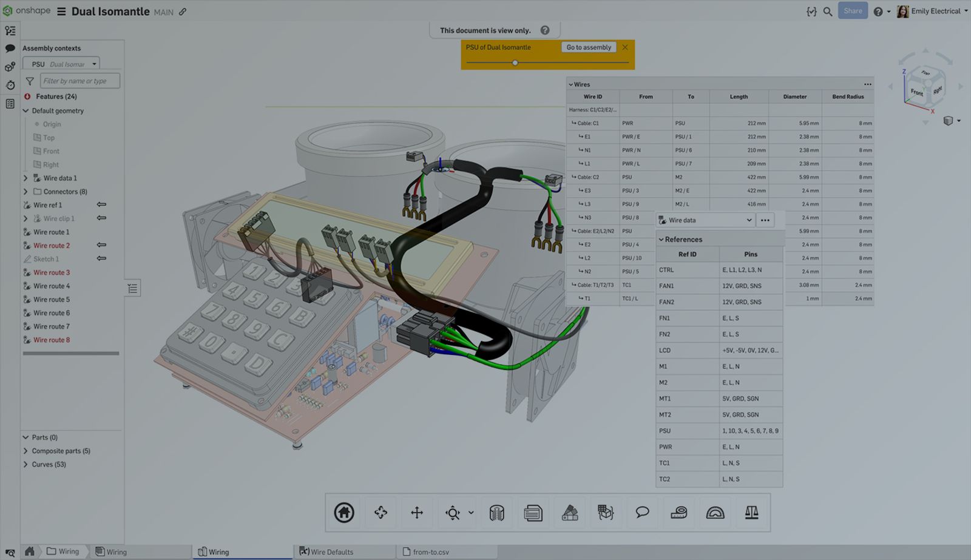Viewport: 971px width, 560px height.
Task: Click the Filter by name or type field
Action: coord(80,81)
